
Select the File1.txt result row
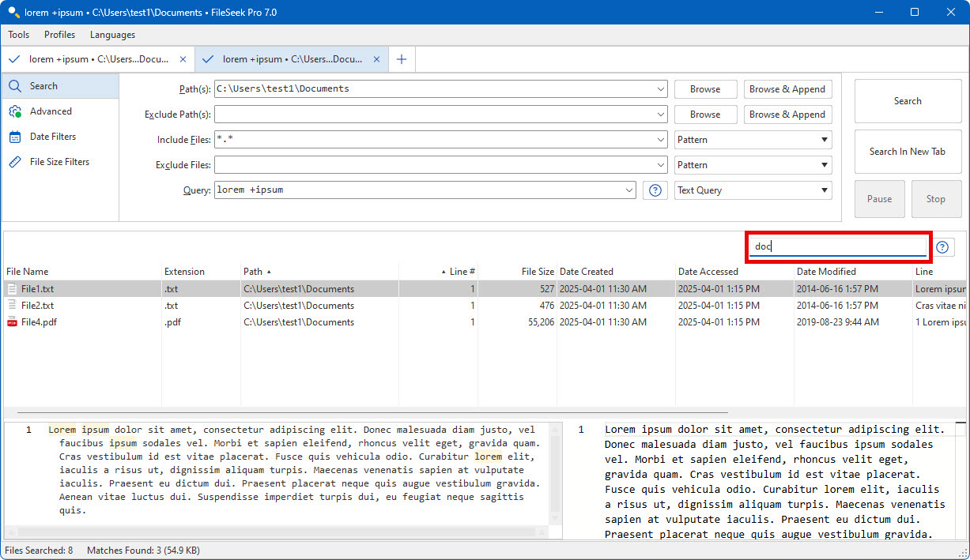tap(485, 289)
